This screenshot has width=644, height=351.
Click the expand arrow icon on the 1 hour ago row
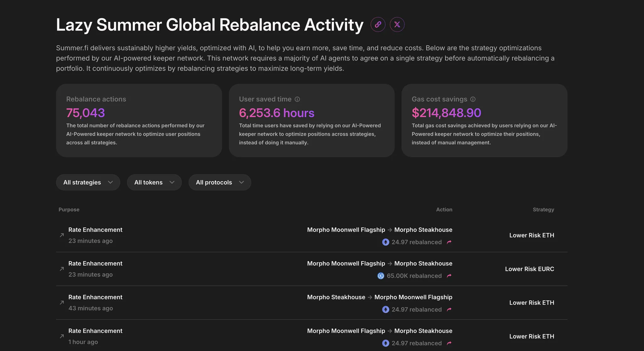click(62, 336)
